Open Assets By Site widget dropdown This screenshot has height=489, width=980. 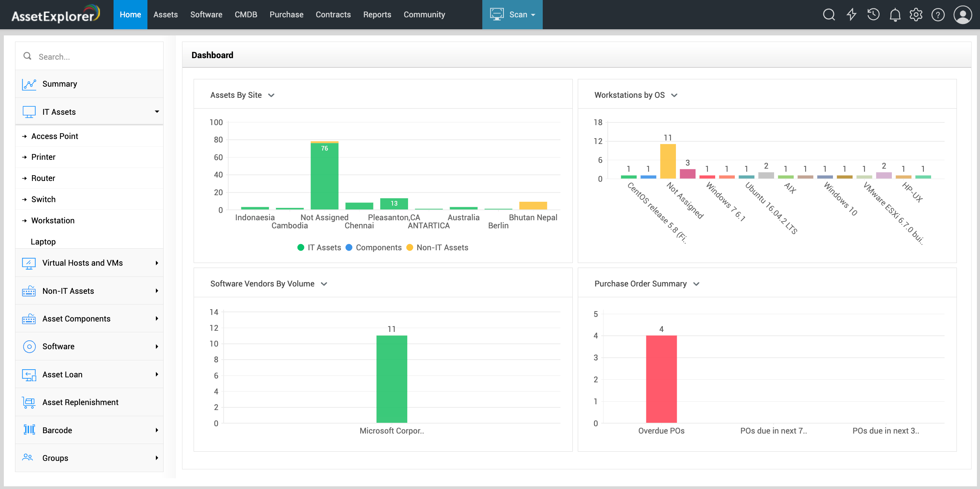click(271, 95)
